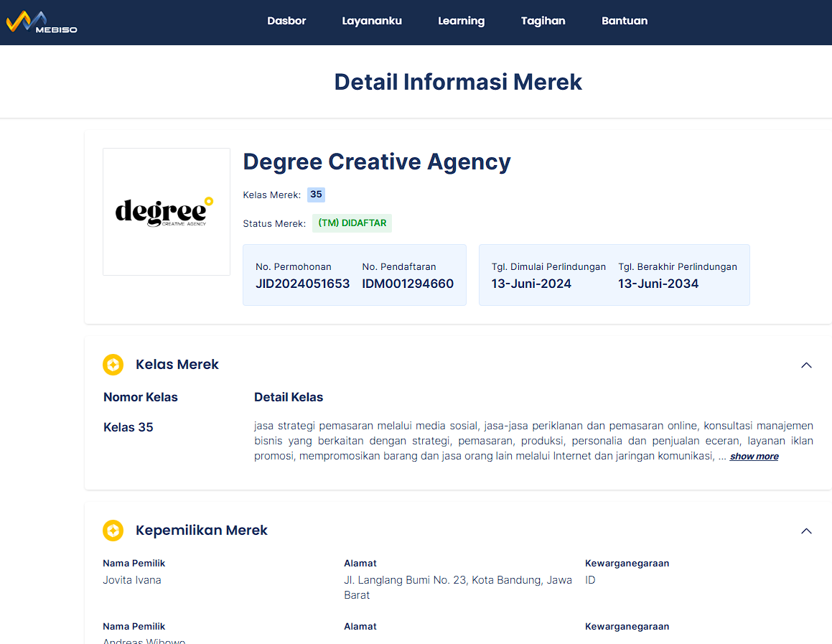The image size is (832, 644).
Task: Open the Dasbor menu
Action: click(286, 21)
